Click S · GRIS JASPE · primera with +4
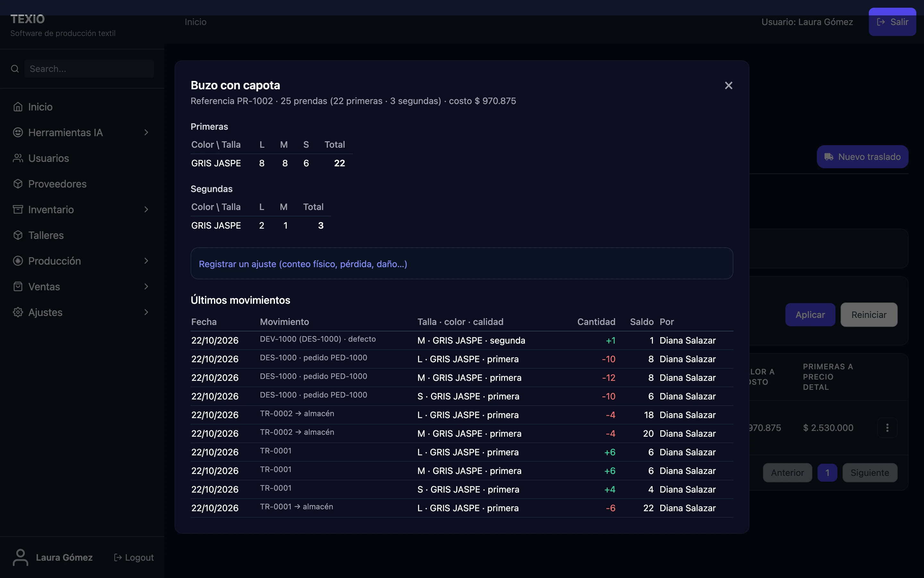Screen dimensions: 924x578 [x=468, y=489]
